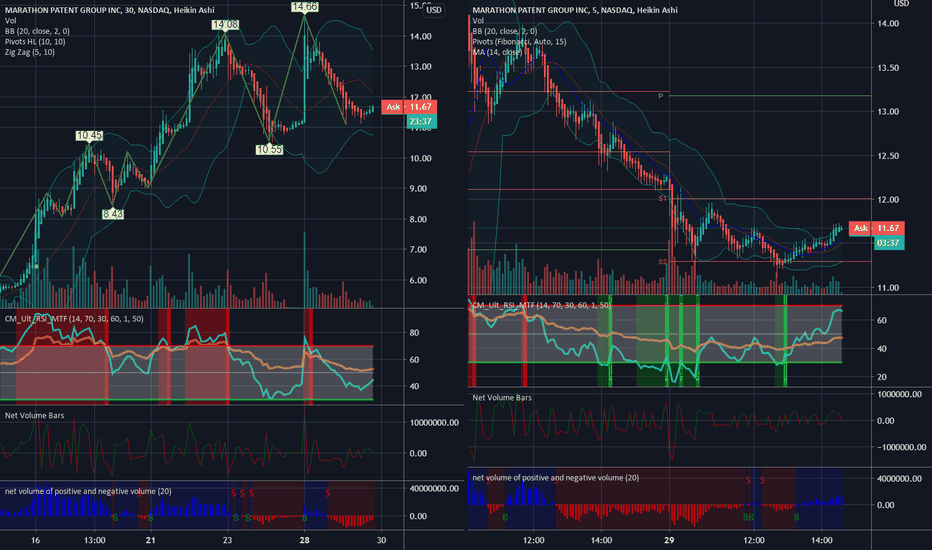This screenshot has width=932, height=550.
Task: Click the Ask 11.67 price label, left chart
Action: (409, 107)
